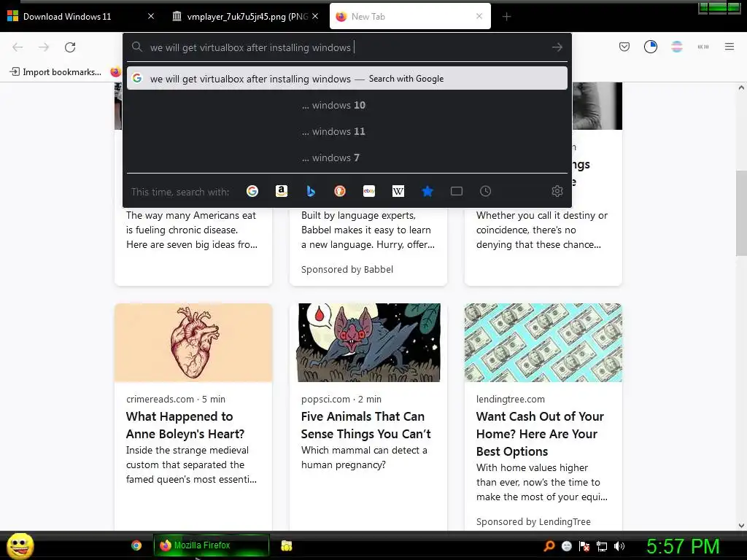The image size is (747, 560).
Task: Open What Happened to Anne Boleyn's Heart article
Action: [x=185, y=425]
